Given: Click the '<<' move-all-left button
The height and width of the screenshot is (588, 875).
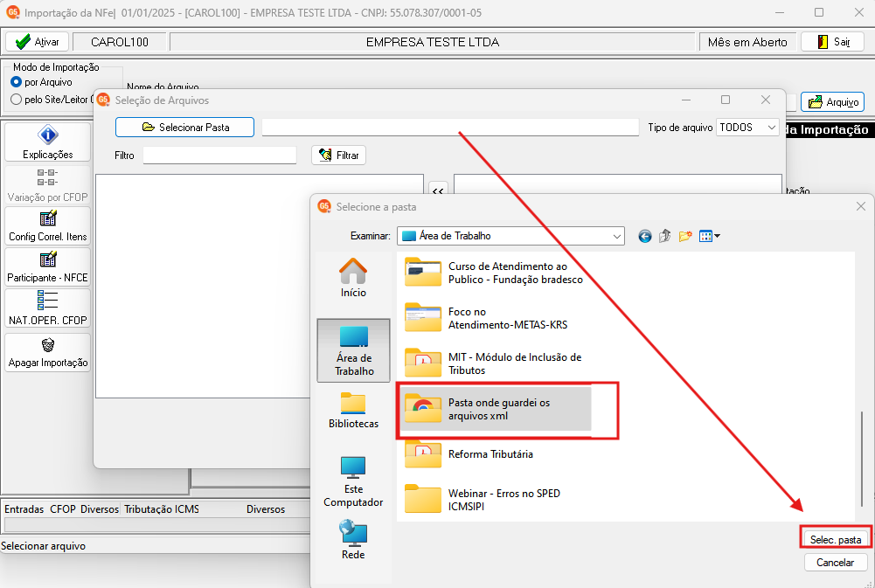Looking at the screenshot, I should click(438, 190).
